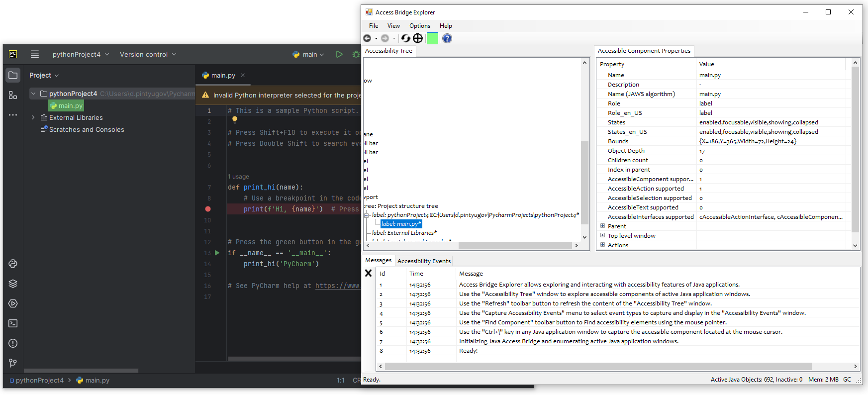Open the Help menu
This screenshot has height=395, width=868.
[446, 26]
